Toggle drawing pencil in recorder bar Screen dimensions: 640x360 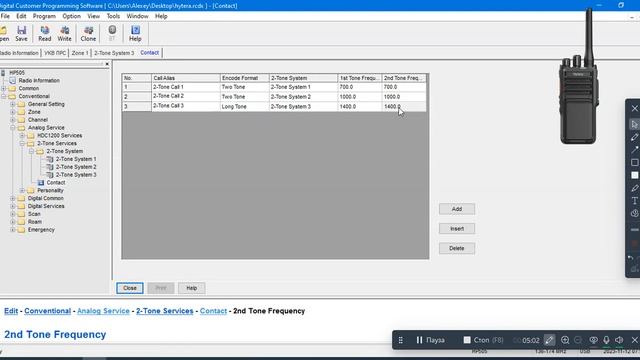tap(549, 340)
